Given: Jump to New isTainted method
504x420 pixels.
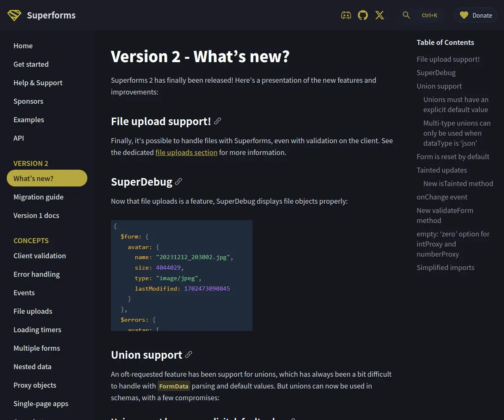Looking at the screenshot, I should (x=458, y=184).
